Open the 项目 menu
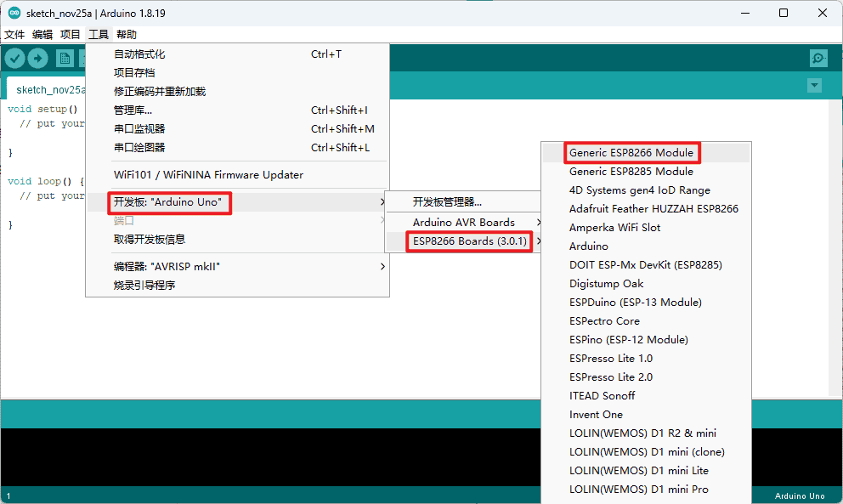 pyautogui.click(x=70, y=35)
